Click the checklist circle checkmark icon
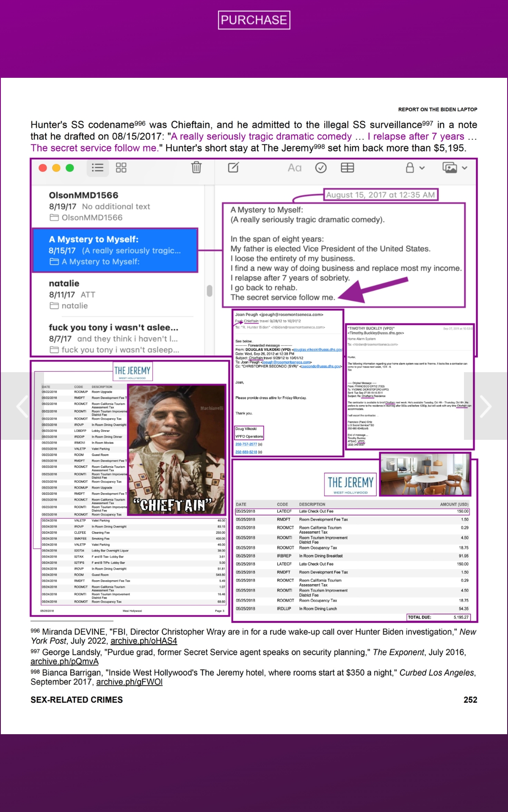Viewport: 508px width, 812px height. tap(321, 168)
